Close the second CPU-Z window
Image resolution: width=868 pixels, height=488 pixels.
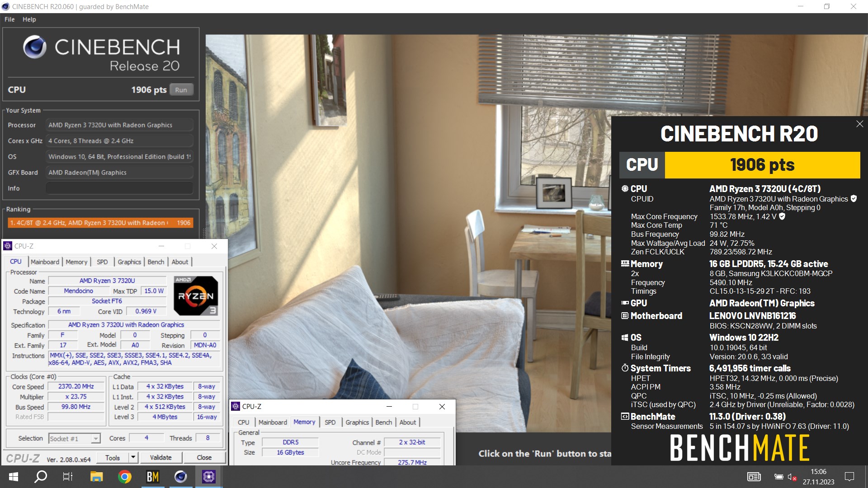pyautogui.click(x=442, y=406)
